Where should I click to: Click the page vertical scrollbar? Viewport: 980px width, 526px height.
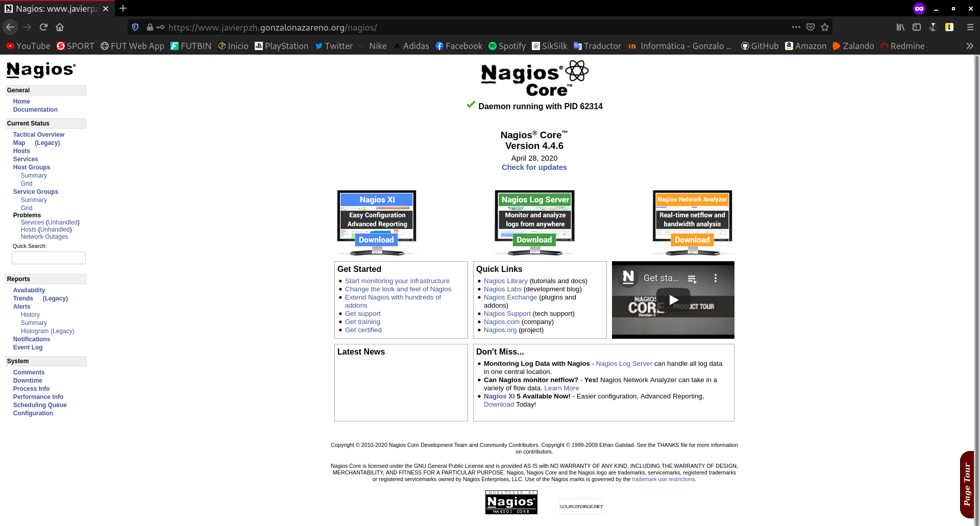977,290
